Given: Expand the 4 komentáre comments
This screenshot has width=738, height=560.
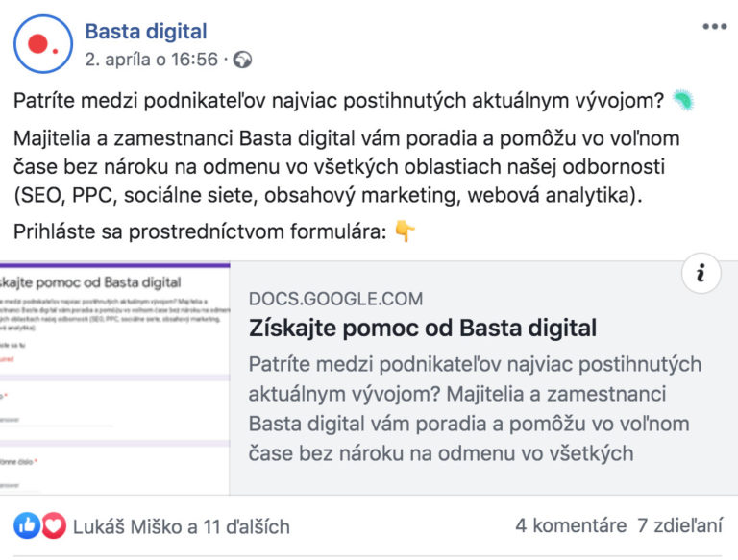Looking at the screenshot, I should pyautogui.click(x=567, y=526).
